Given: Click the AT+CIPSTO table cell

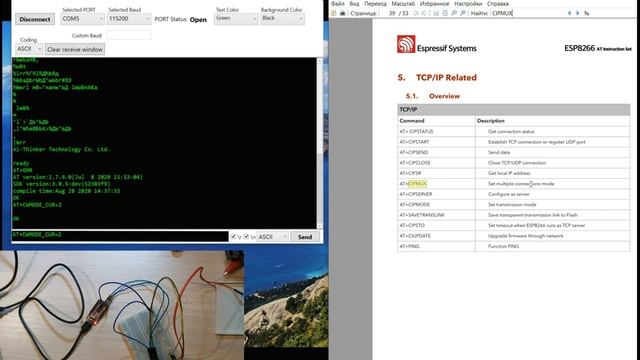Looking at the screenshot, I should click(x=436, y=225).
